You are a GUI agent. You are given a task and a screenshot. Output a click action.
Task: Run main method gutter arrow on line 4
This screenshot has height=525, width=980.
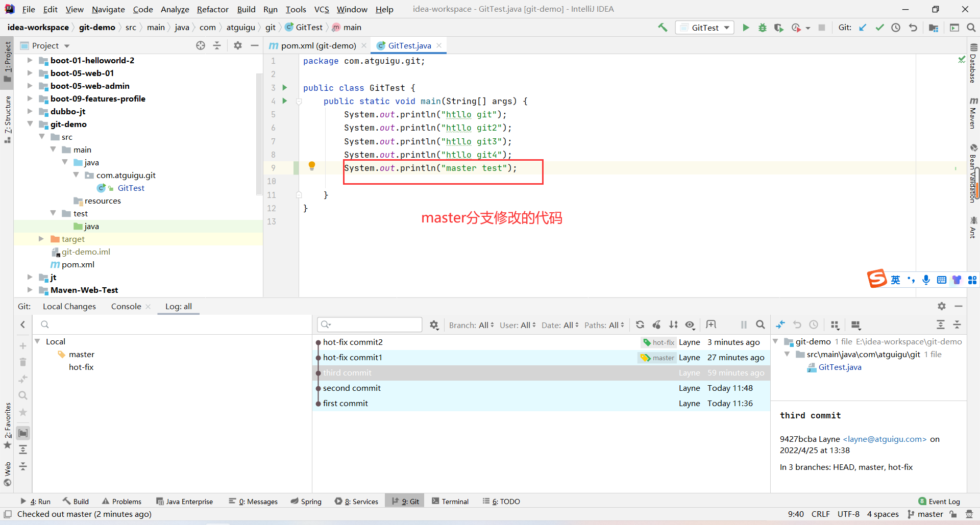[x=285, y=101]
